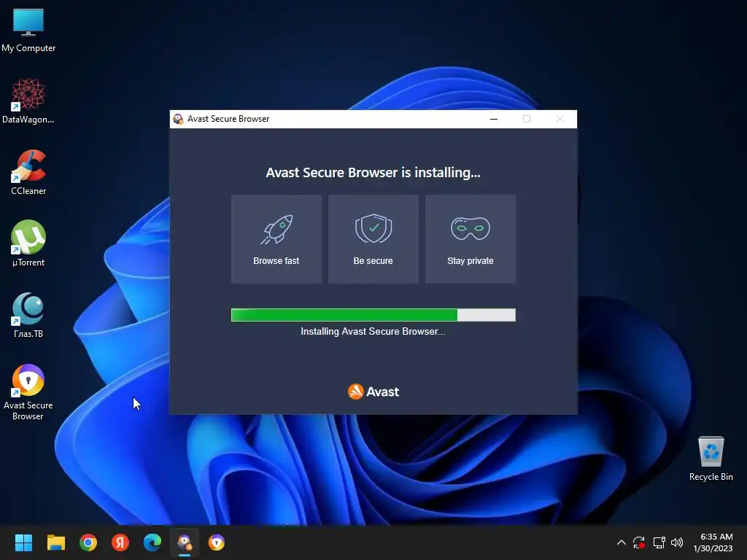
Task: Select the DataWagon desktop shortcut
Action: (28, 101)
